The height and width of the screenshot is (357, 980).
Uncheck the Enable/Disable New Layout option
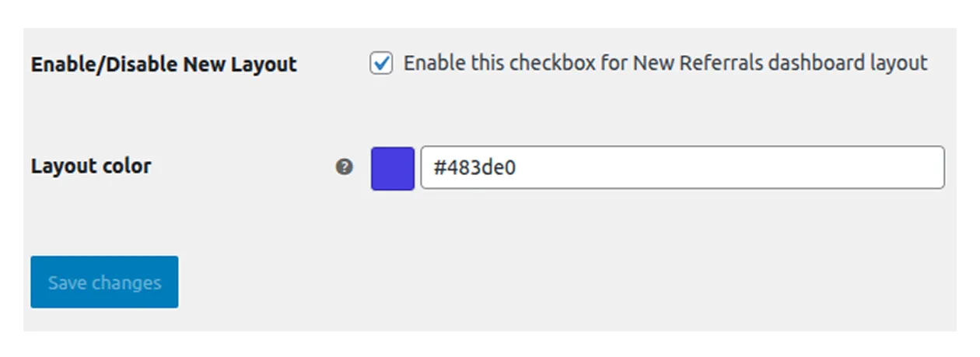tap(381, 64)
